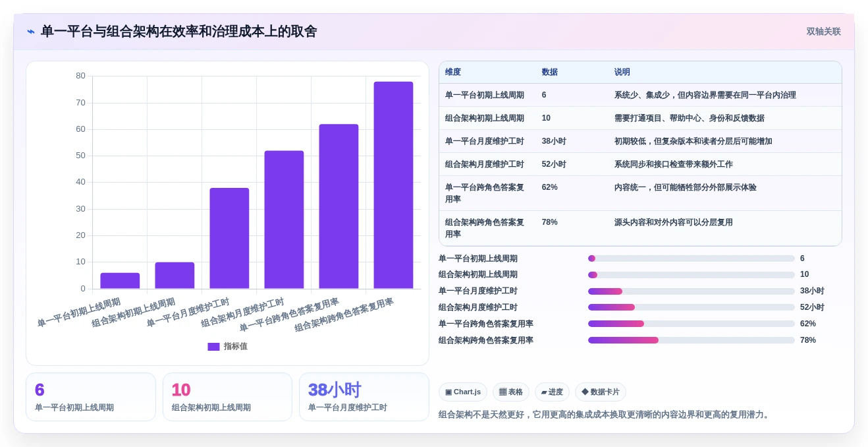Select the 表格 tag chip
Screen dimensions: 868x447
pyautogui.click(x=511, y=392)
